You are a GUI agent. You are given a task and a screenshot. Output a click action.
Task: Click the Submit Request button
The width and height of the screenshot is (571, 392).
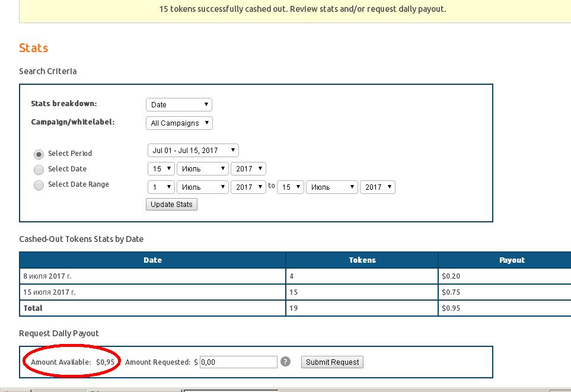coord(332,362)
